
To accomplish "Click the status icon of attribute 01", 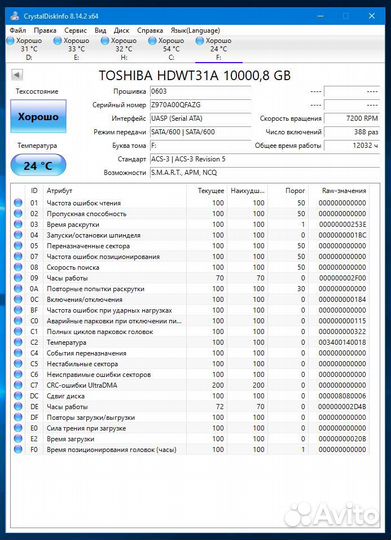I will [18, 202].
